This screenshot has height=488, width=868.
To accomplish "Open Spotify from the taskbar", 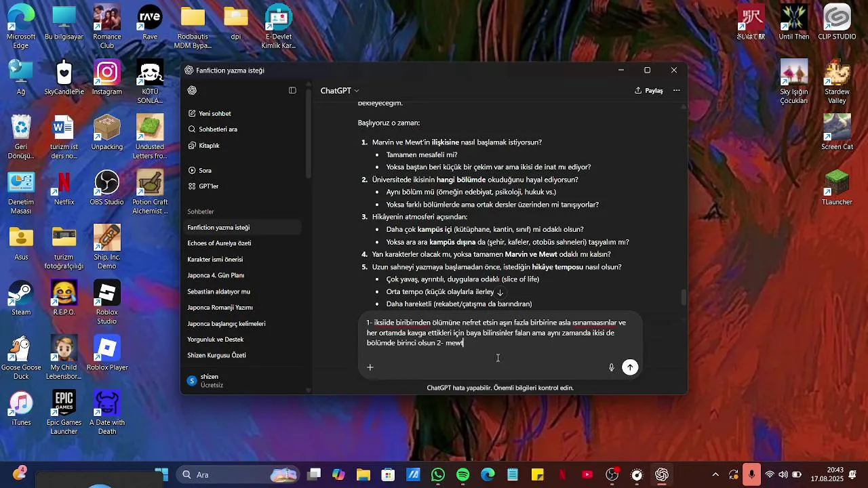I will click(463, 474).
